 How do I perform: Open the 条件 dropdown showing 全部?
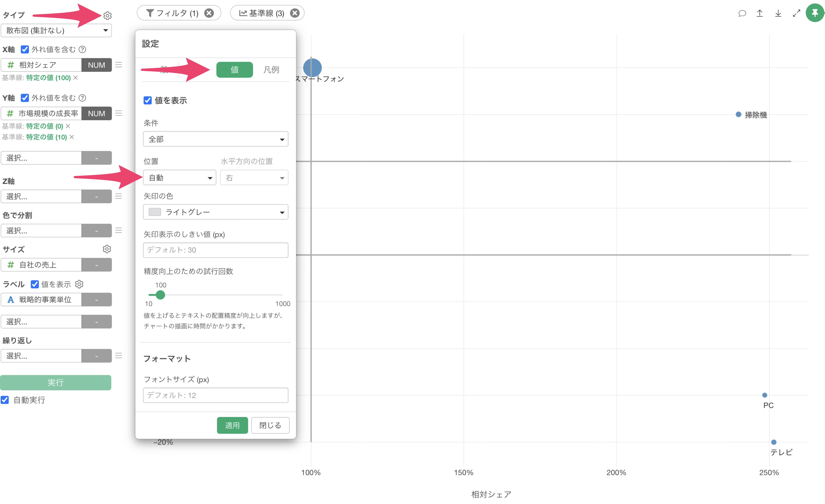pyautogui.click(x=215, y=139)
